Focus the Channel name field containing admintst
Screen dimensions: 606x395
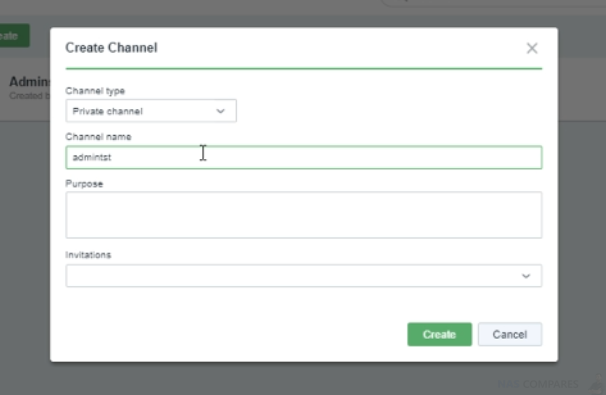tap(304, 157)
